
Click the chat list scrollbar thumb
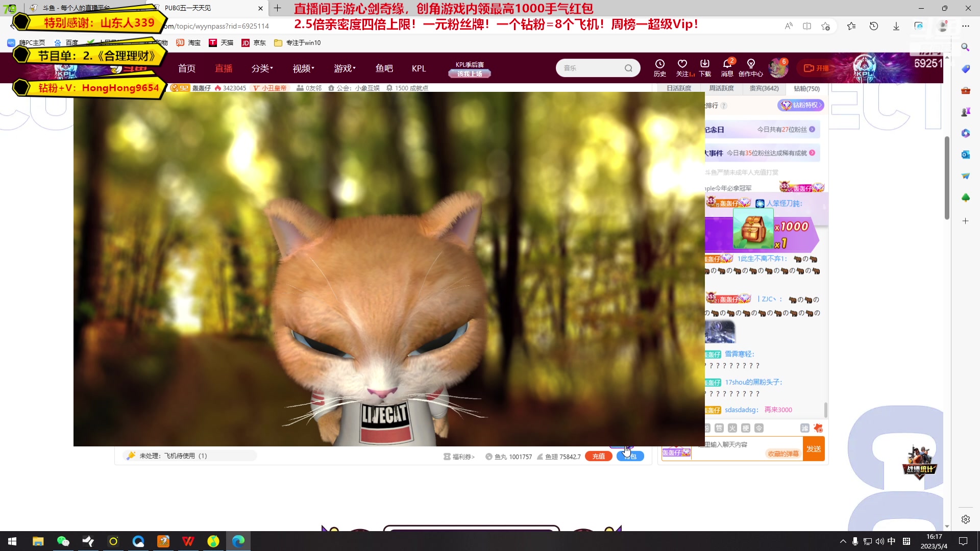click(825, 410)
